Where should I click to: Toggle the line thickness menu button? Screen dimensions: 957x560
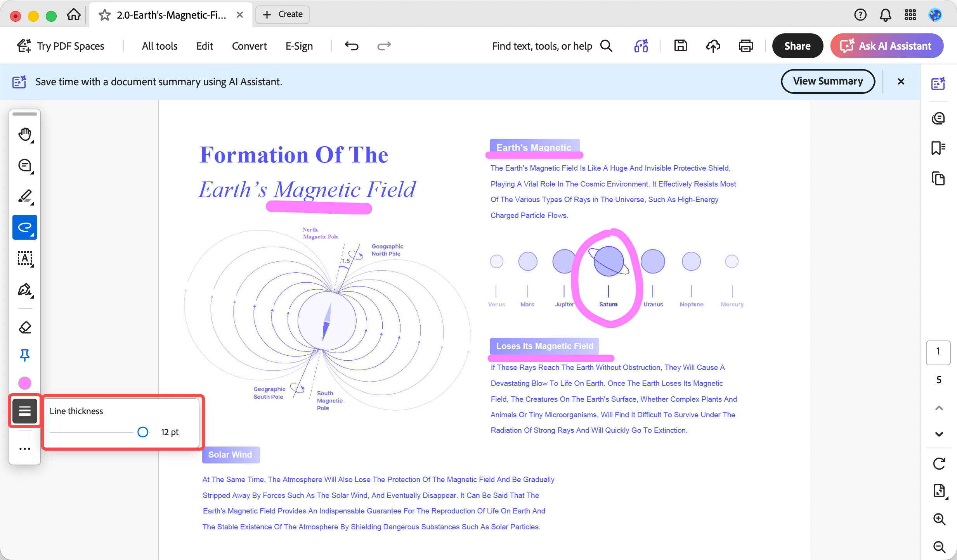pos(25,411)
